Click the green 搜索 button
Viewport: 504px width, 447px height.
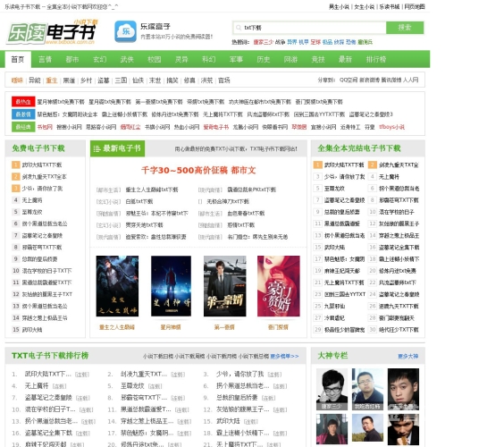pyautogui.click(x=405, y=28)
